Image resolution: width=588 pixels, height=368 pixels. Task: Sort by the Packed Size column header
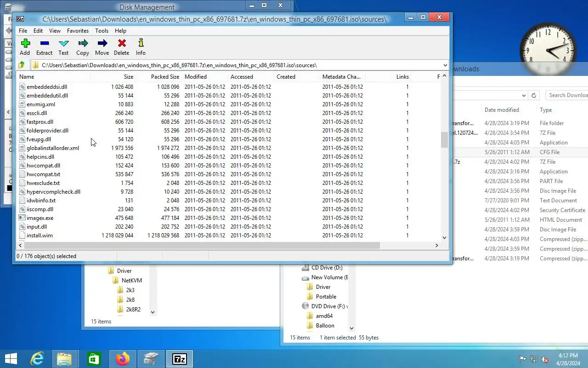pyautogui.click(x=159, y=77)
